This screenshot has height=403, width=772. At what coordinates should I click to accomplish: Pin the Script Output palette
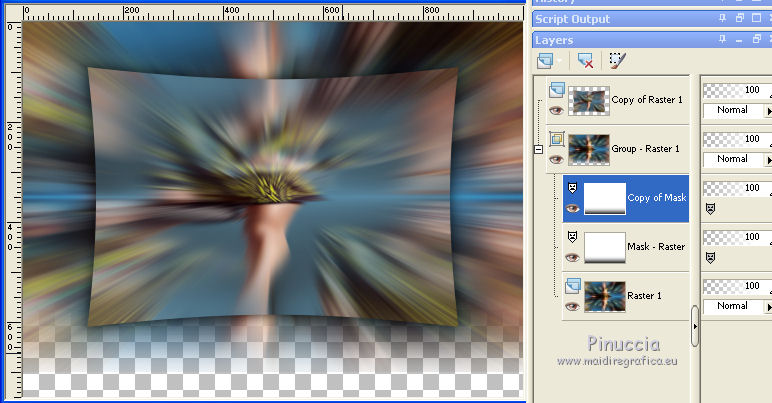point(722,19)
